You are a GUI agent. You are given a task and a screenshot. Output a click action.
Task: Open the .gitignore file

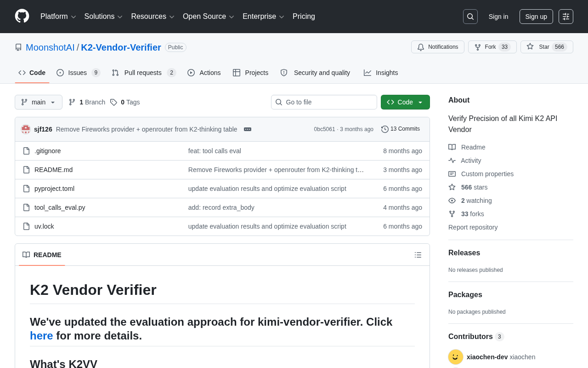(x=47, y=151)
